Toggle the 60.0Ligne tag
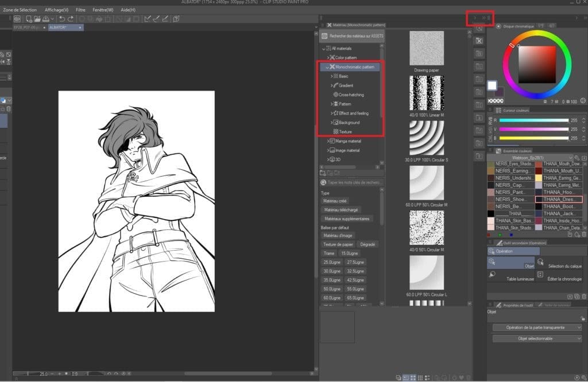 tap(332, 298)
